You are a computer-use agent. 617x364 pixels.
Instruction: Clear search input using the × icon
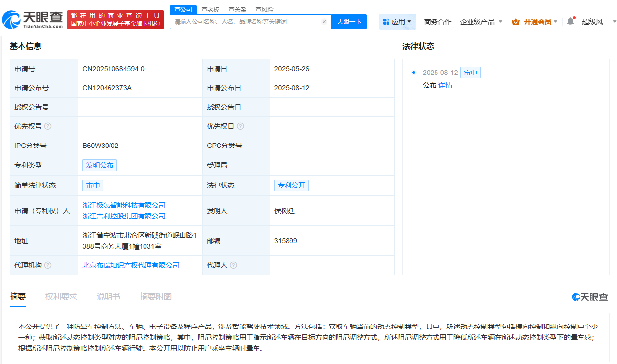coord(324,21)
